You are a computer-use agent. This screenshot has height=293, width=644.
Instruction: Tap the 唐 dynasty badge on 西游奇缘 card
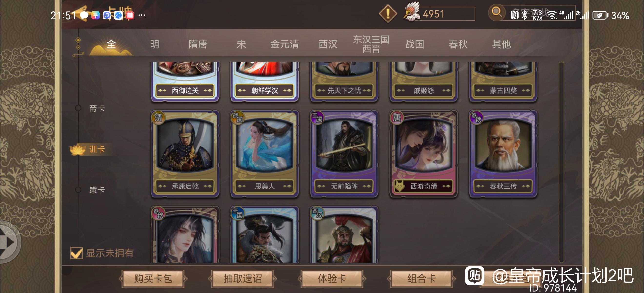(x=397, y=117)
